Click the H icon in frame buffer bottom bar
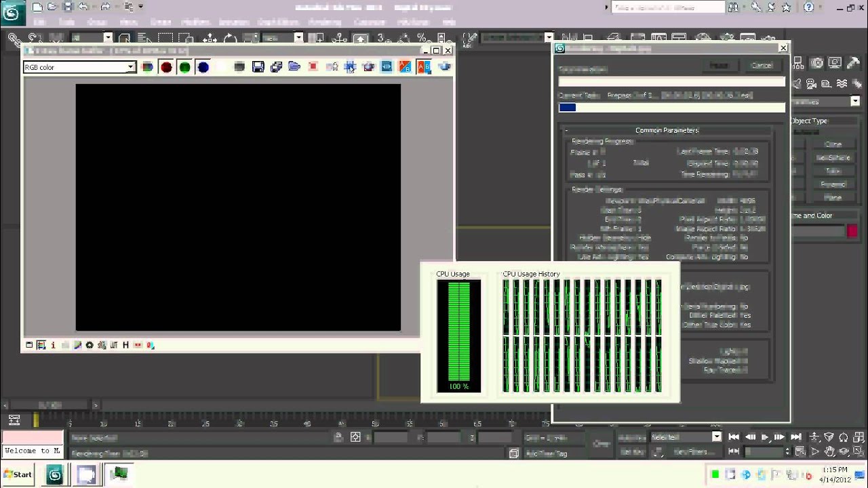868x488 pixels. (125, 345)
